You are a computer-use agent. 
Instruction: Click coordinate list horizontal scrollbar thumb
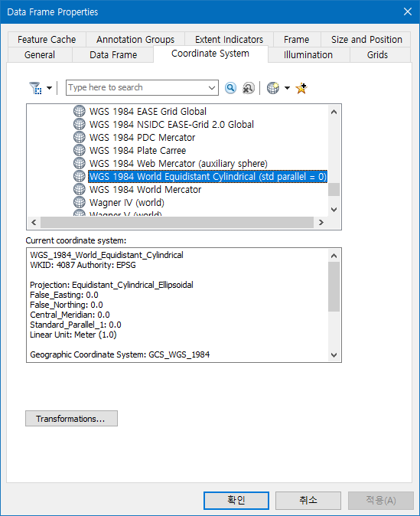tap(177, 223)
